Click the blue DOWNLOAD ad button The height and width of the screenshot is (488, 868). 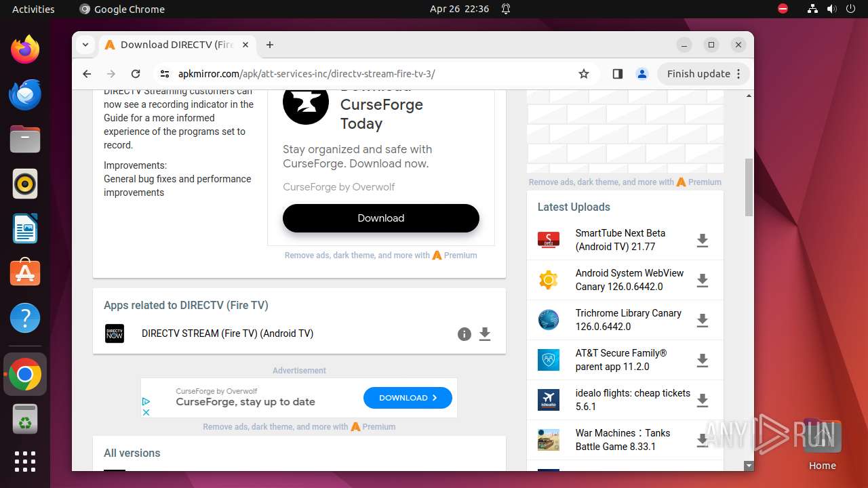408,398
